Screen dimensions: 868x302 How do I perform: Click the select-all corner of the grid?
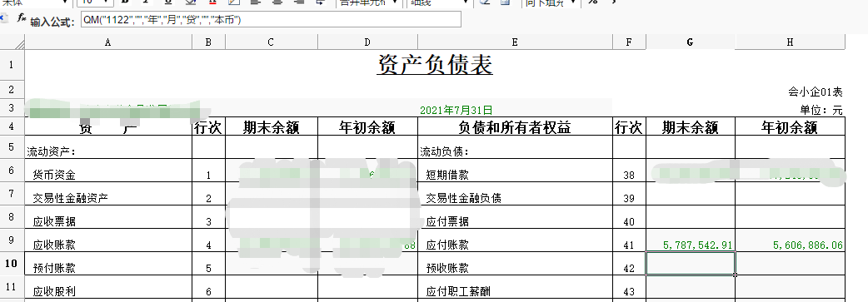pyautogui.click(x=12, y=42)
